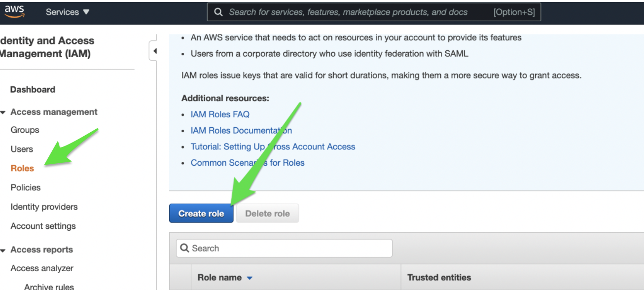Open Access analyzer in the sidebar

42,268
